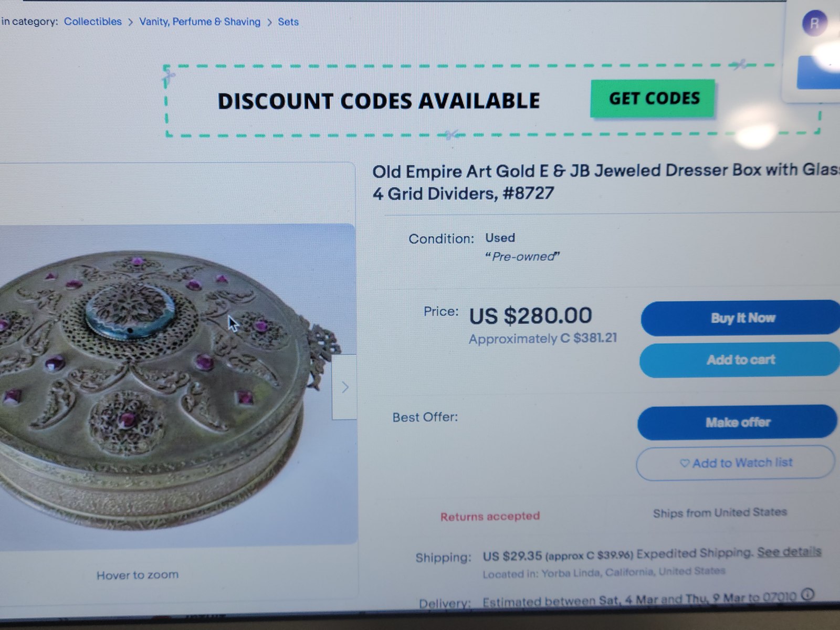The width and height of the screenshot is (840, 630).
Task: Add item to Watch list
Action: click(736, 463)
